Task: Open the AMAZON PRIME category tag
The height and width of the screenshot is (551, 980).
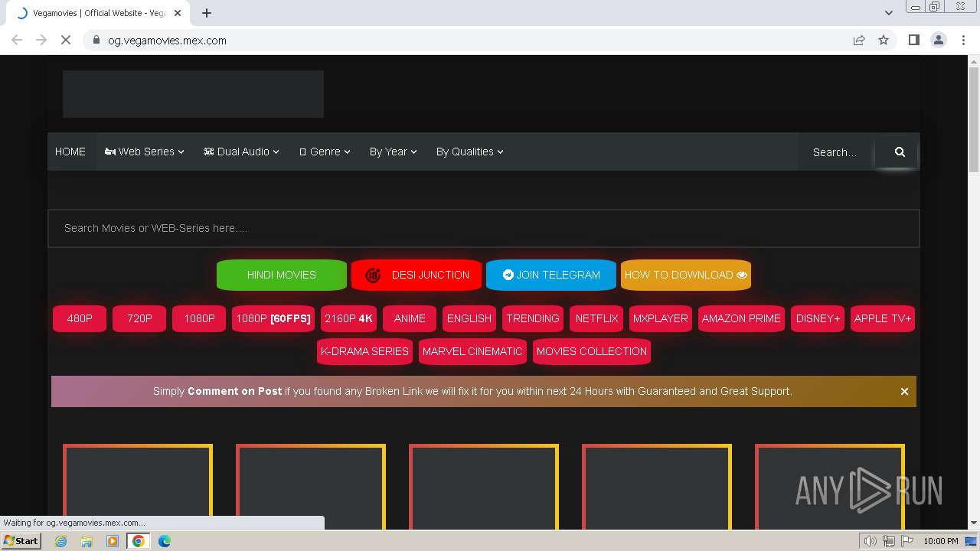Action: (x=741, y=318)
